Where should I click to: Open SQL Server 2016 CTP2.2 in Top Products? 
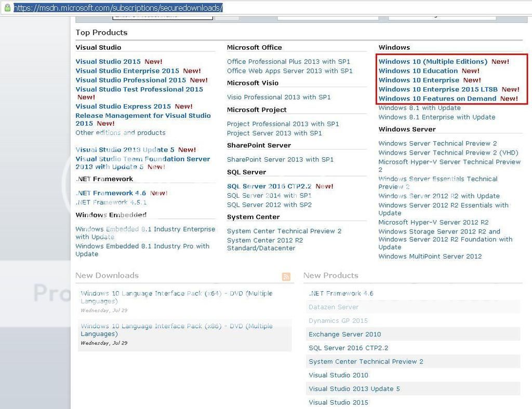(269, 186)
